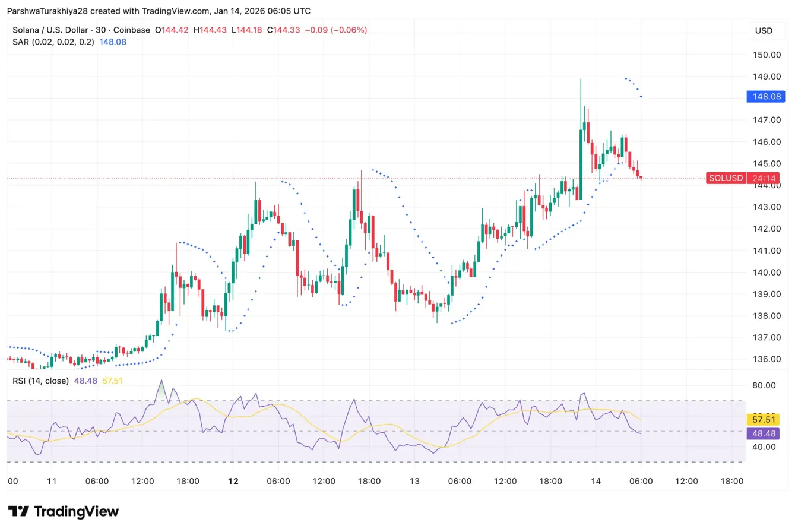Click the 14 date marker on time axis
The width and height of the screenshot is (795, 532).
pos(596,482)
